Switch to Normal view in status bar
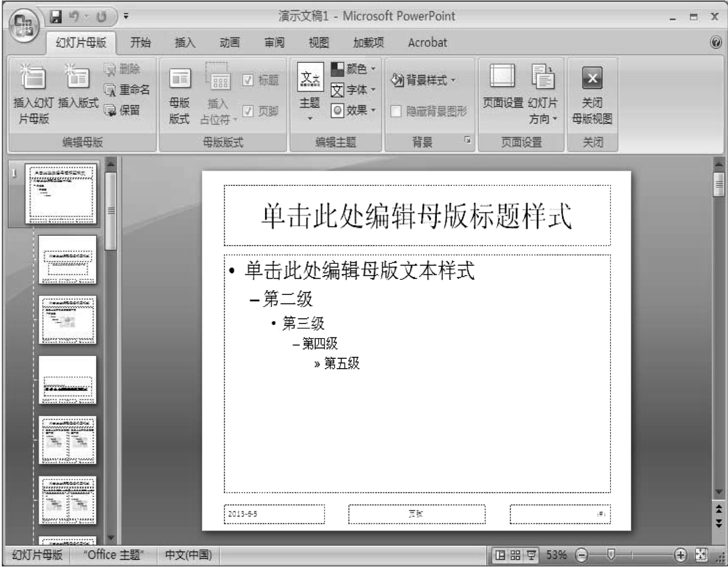Image resolution: width=728 pixels, height=567 pixels. point(500,555)
